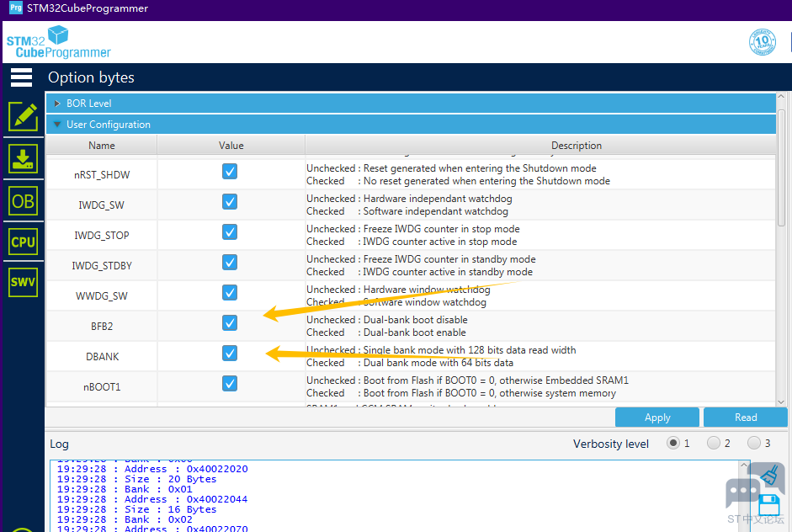The height and width of the screenshot is (532, 792).
Task: Click the log scrollbar up arrow
Action: tap(744, 465)
